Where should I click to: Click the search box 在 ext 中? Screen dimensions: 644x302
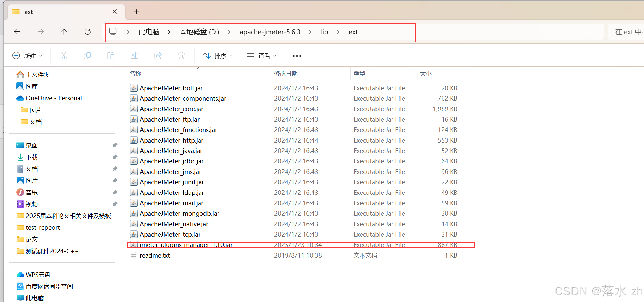[626, 32]
